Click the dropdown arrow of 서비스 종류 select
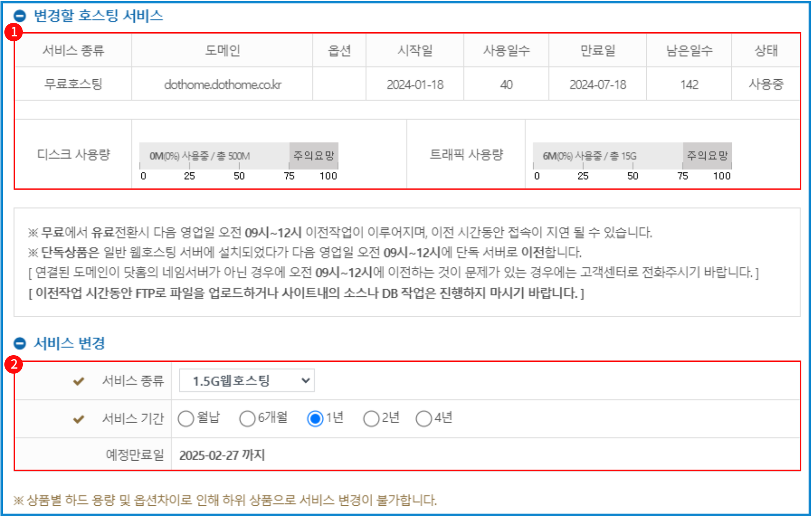This screenshot has width=812, height=516. 306,380
